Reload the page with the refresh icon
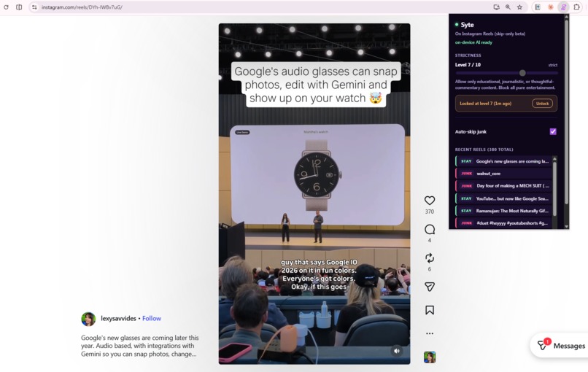This screenshot has height=372, width=588. pos(6,7)
